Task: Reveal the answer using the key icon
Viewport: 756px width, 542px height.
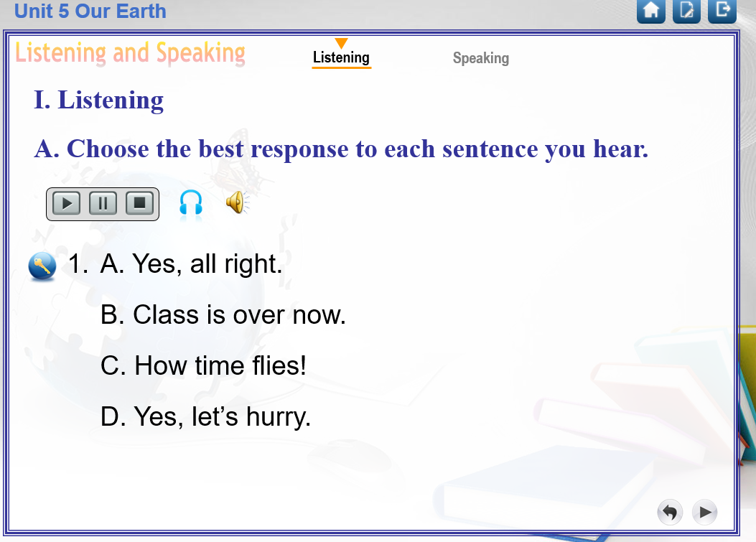Action: [x=41, y=265]
